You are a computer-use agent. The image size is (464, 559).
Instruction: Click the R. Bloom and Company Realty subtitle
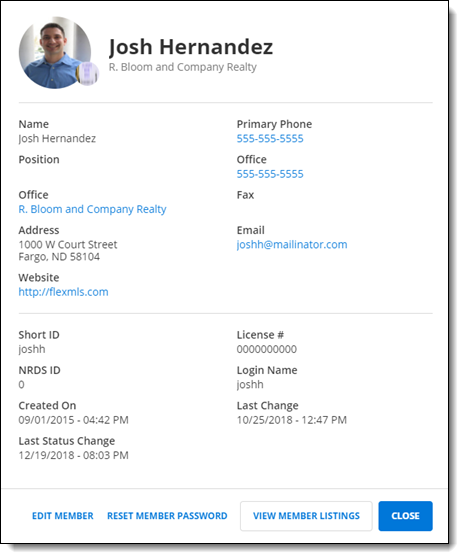[x=183, y=67]
